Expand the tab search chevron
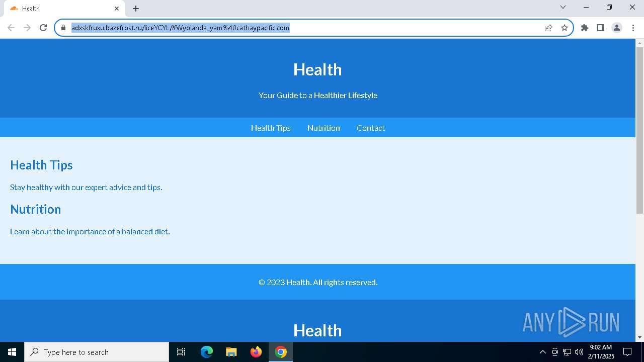 click(x=563, y=7)
